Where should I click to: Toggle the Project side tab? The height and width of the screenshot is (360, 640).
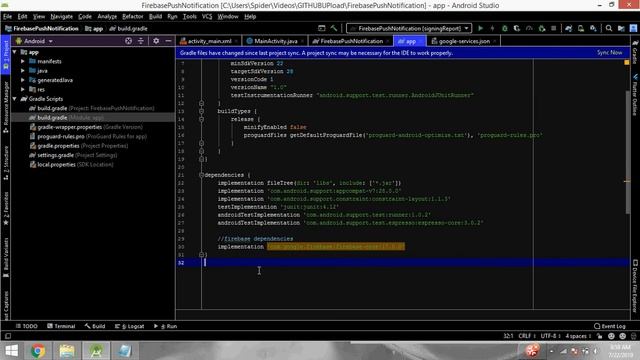pos(6,56)
